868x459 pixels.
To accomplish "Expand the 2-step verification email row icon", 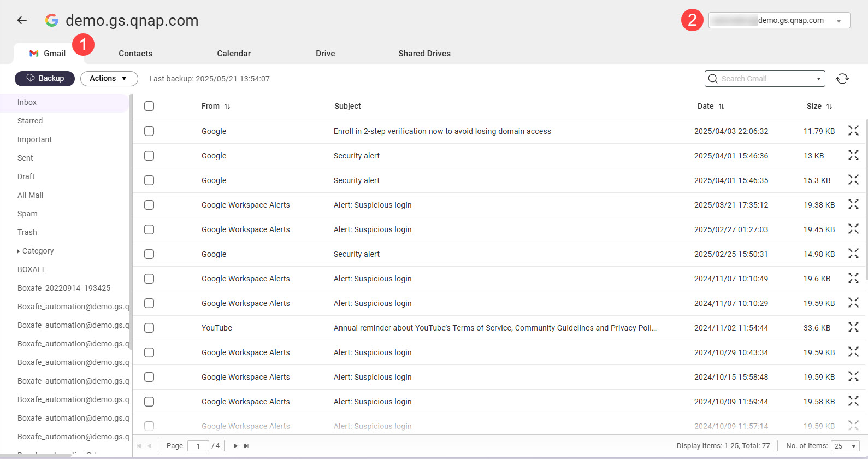I will point(853,131).
